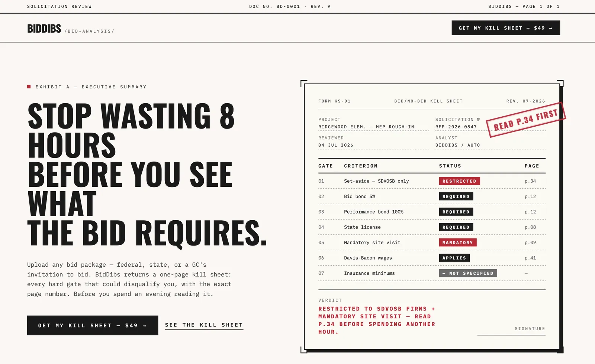Click solicitation number RFP-2026-0847
Screen dimensions: 595x364
coord(456,127)
